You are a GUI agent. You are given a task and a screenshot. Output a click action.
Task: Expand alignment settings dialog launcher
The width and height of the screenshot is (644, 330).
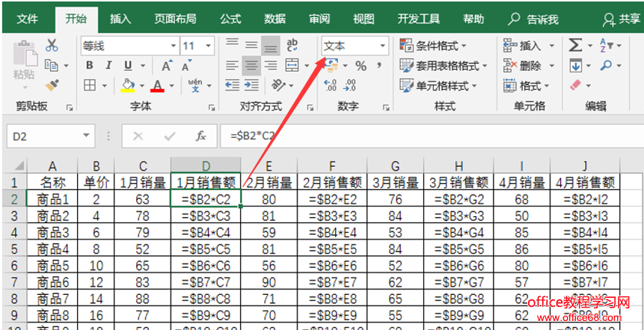(310, 108)
